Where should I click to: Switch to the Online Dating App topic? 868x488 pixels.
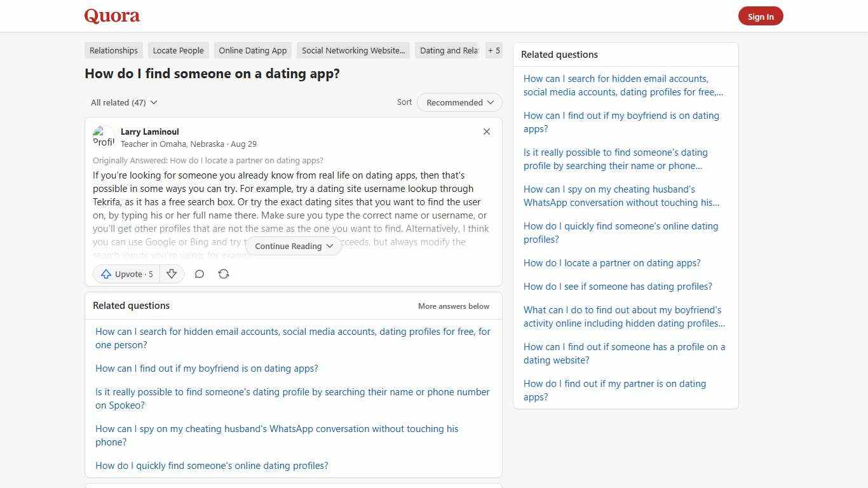click(x=252, y=50)
